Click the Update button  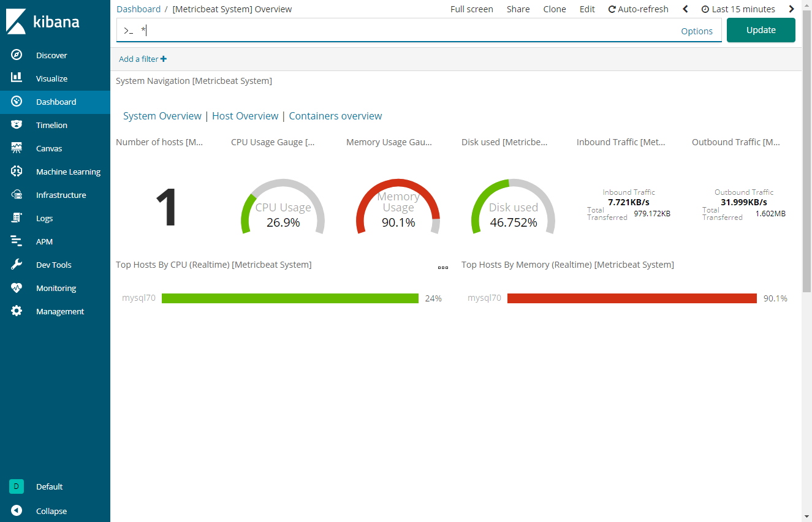761,30
